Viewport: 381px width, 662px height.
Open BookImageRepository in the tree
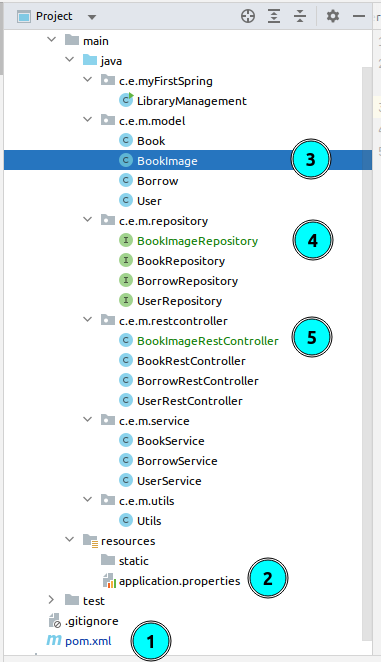(x=198, y=241)
